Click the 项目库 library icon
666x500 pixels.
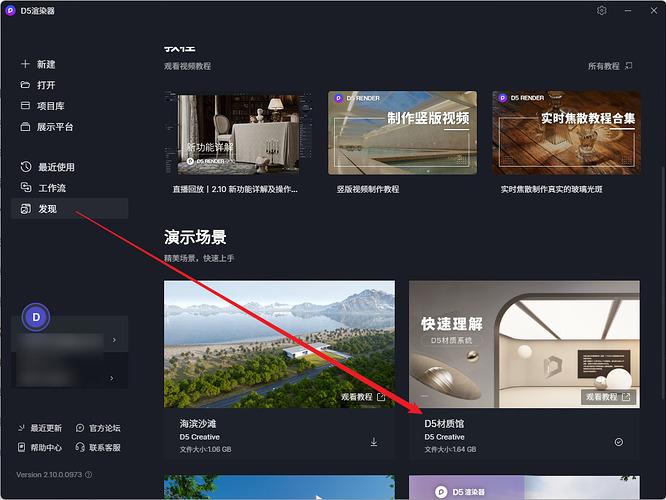(x=25, y=105)
